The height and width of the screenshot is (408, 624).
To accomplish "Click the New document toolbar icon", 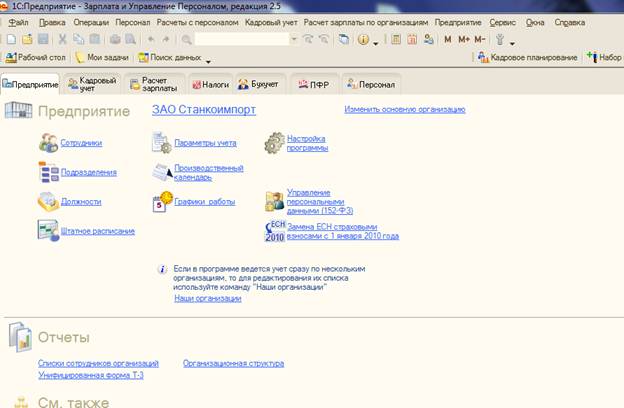I will 12,39.
